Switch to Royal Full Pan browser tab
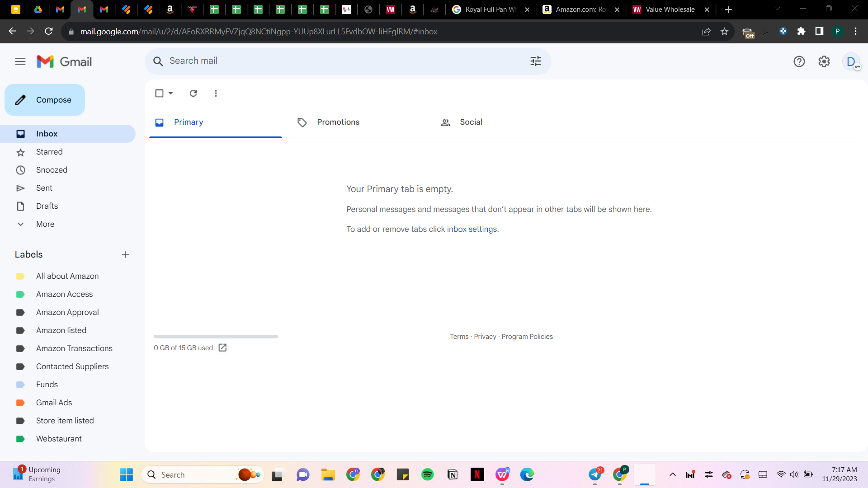This screenshot has height=488, width=868. click(x=491, y=9)
